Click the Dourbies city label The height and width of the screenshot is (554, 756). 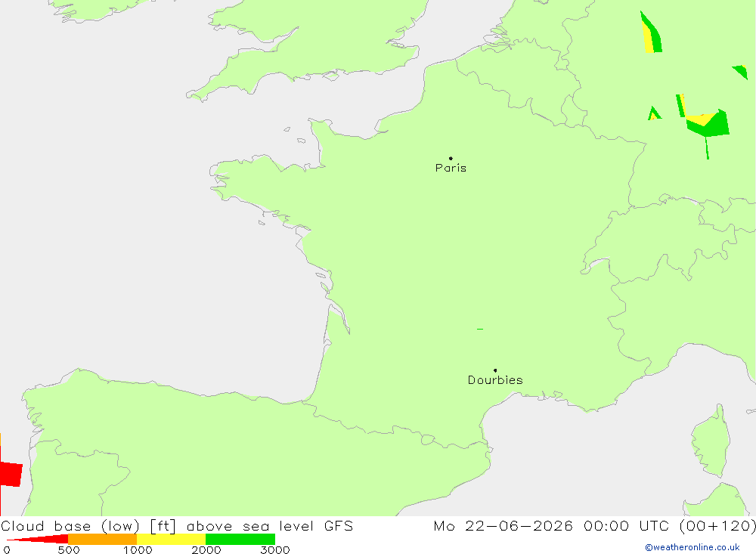(495, 380)
